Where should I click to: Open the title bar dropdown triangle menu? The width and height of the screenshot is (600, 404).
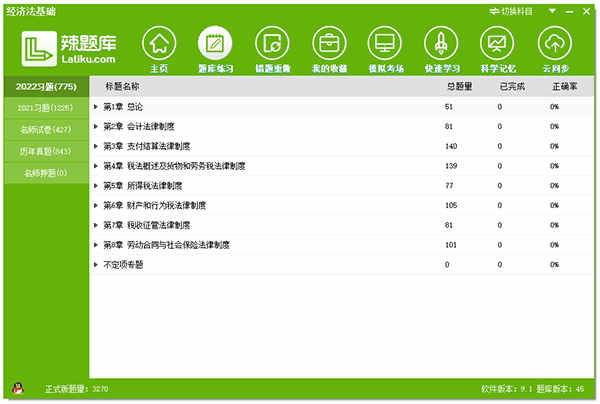coord(552,11)
